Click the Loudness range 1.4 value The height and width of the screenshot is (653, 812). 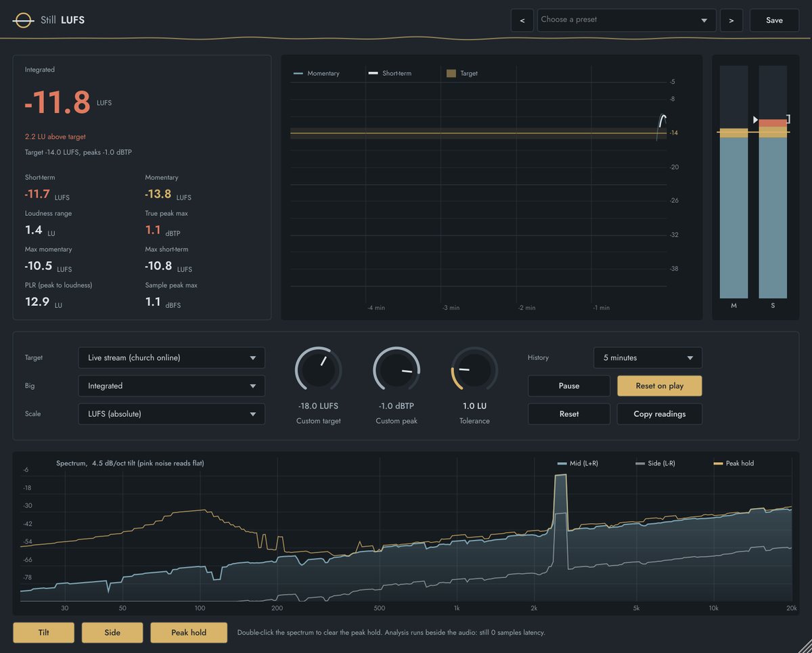34,230
